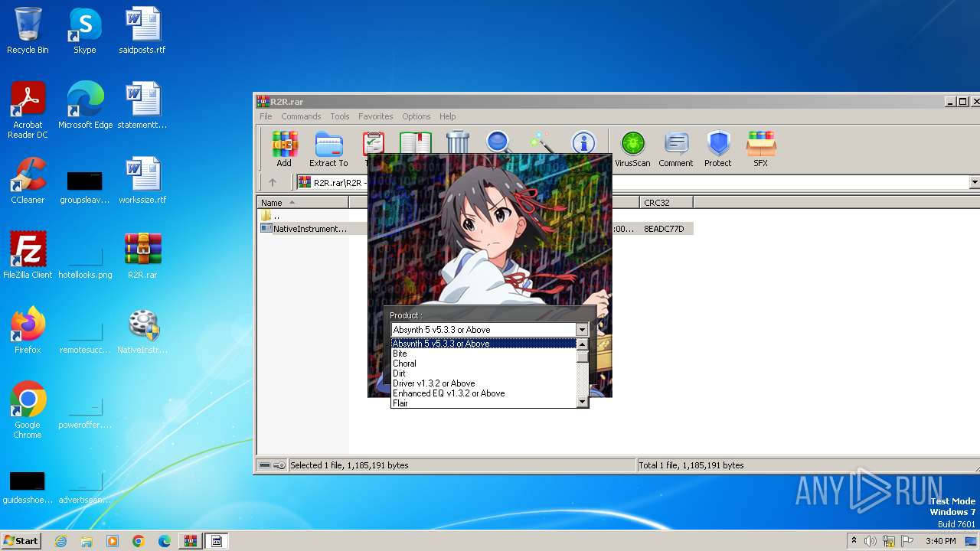Open the Help menu
The image size is (980, 551).
pos(448,116)
